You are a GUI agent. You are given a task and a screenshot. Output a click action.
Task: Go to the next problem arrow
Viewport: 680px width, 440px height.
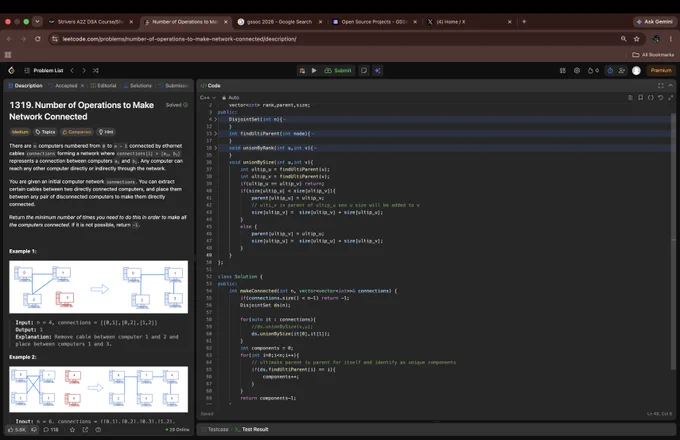pos(84,70)
